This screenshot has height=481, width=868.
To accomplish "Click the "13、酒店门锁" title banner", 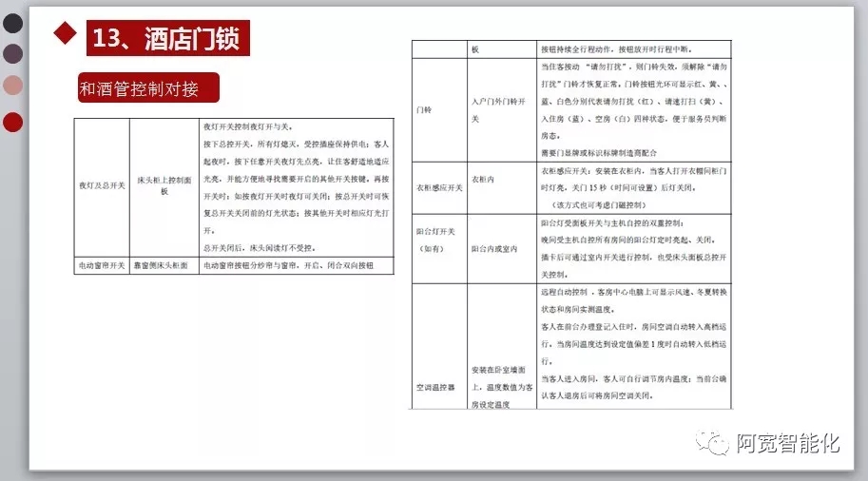I will point(168,38).
